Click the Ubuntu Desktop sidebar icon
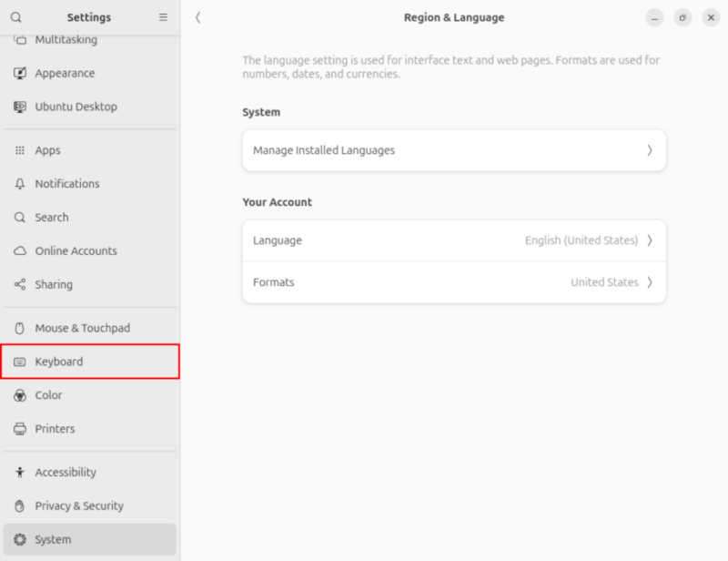This screenshot has width=728, height=561. [20, 107]
